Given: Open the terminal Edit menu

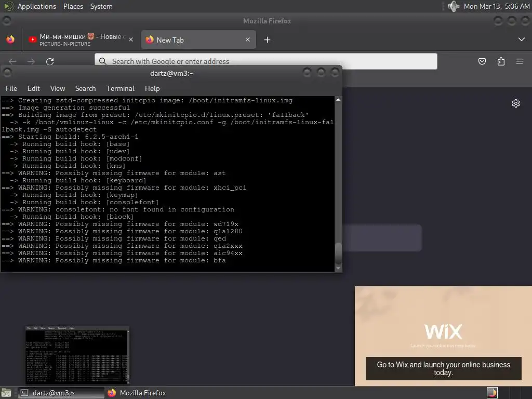Looking at the screenshot, I should 34,88.
